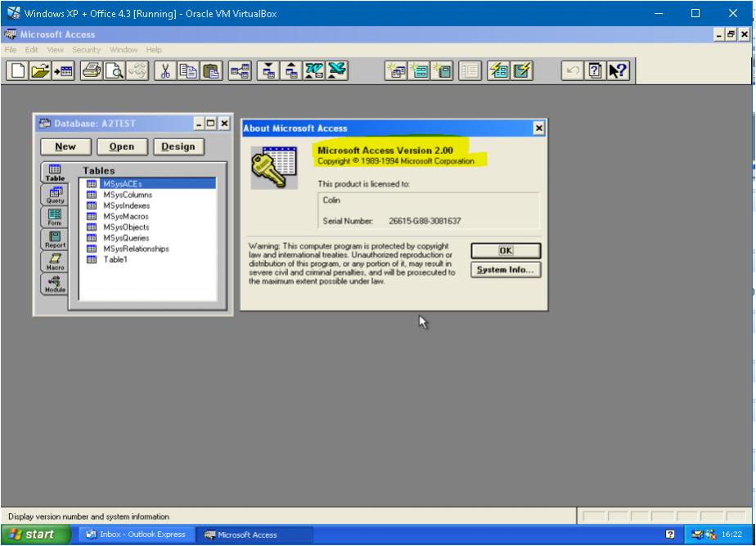Restore down the Microsoft Access window
The height and width of the screenshot is (546, 756).
tap(731, 34)
